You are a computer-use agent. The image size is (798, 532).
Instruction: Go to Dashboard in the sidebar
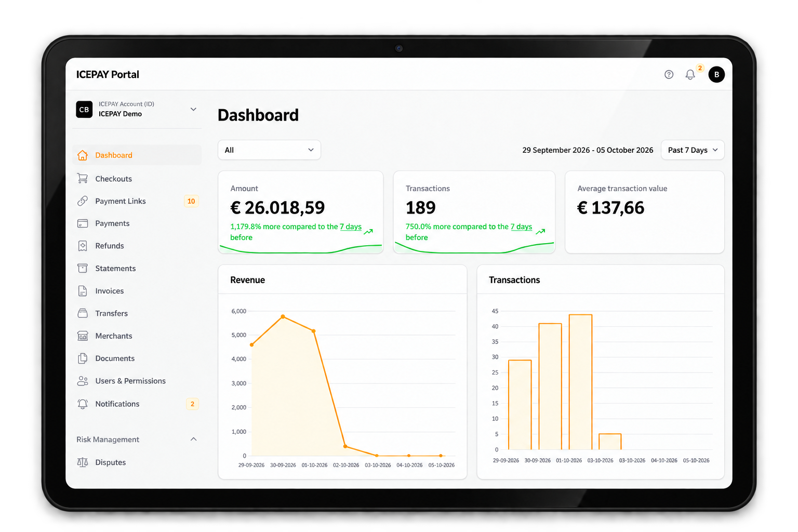coord(137,155)
